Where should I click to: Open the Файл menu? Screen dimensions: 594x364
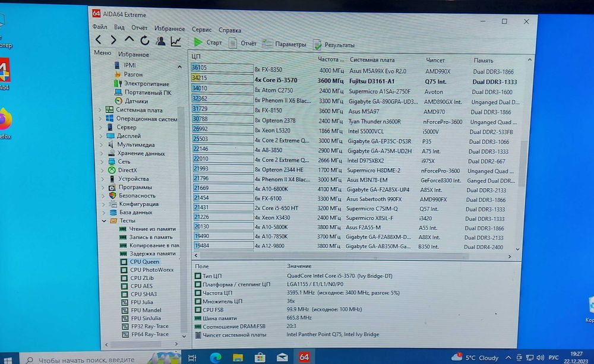coord(100,27)
